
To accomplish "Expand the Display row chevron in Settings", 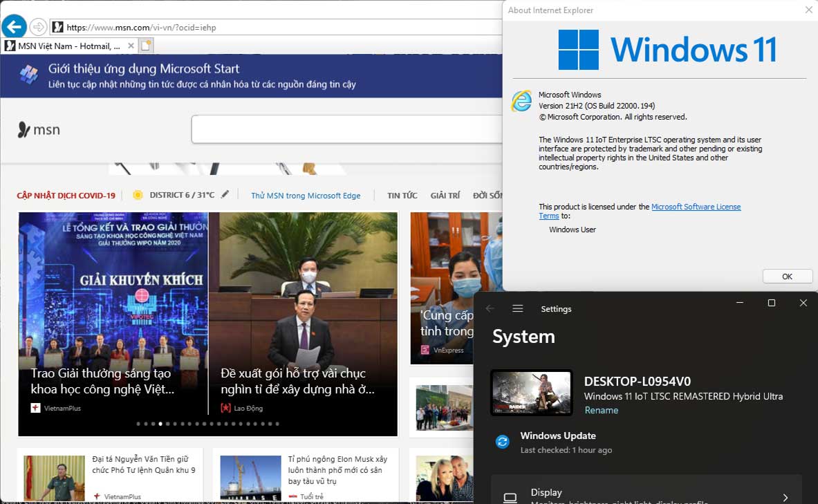I will click(785, 498).
